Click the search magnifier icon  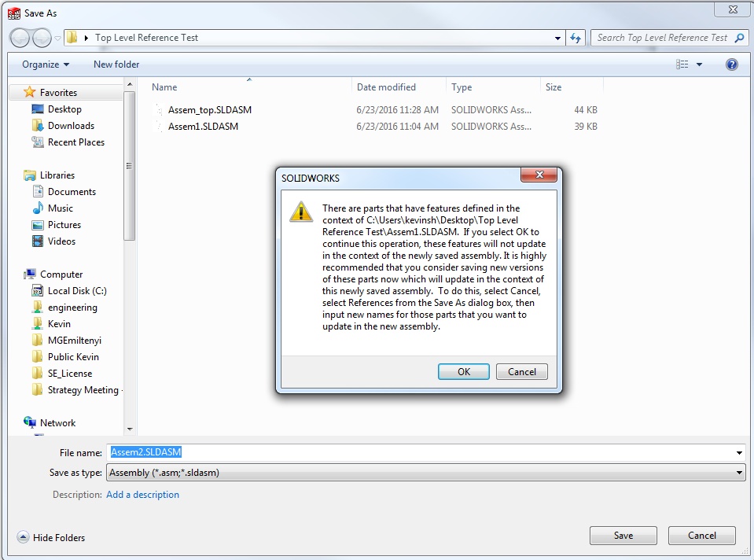point(740,38)
